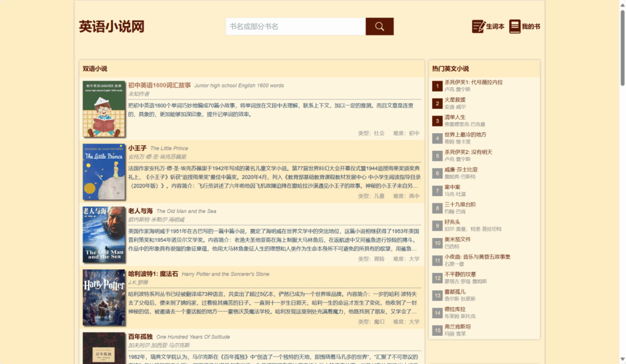Click the rank 3 badge beside 清单人生
Viewport: 626px width, 364px height.
tap(437, 121)
